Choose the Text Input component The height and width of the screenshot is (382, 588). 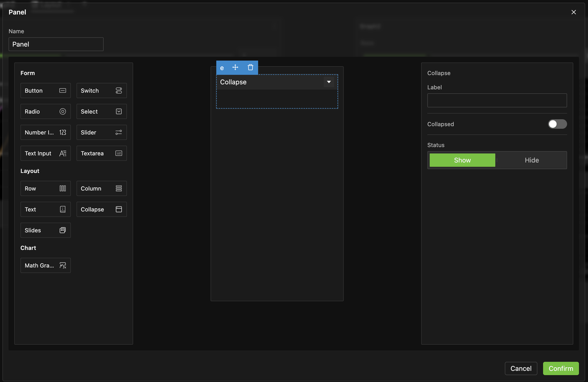coord(45,154)
